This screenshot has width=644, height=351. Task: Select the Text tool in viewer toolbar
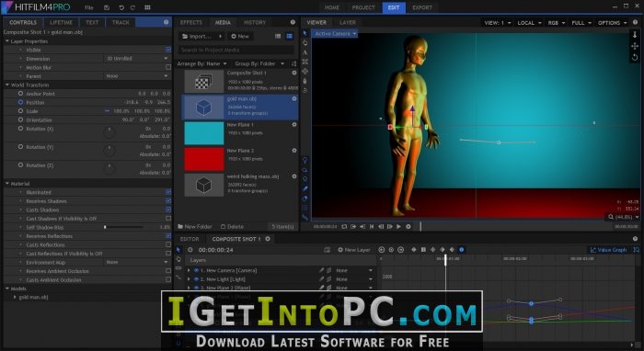point(305,52)
